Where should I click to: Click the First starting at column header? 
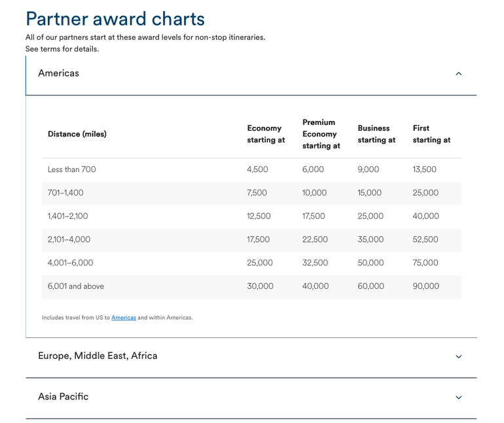(431, 134)
